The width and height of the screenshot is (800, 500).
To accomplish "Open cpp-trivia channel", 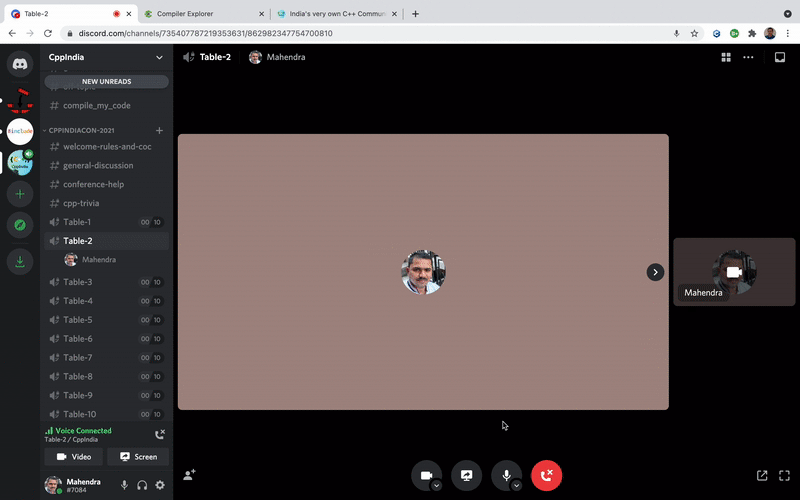I will click(107, 203).
